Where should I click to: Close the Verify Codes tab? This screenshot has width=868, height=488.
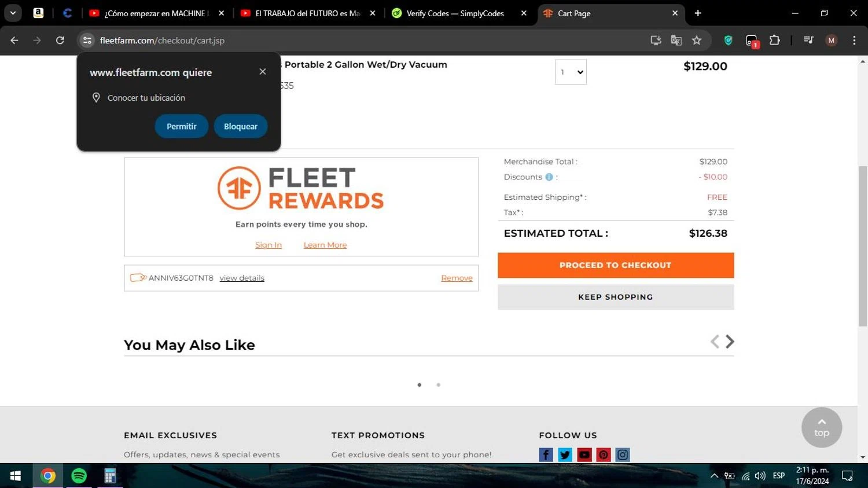524,13
